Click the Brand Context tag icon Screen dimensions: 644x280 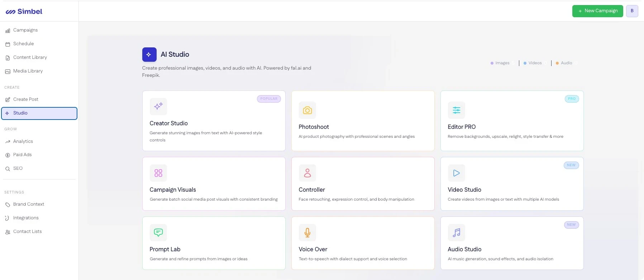coord(8,205)
